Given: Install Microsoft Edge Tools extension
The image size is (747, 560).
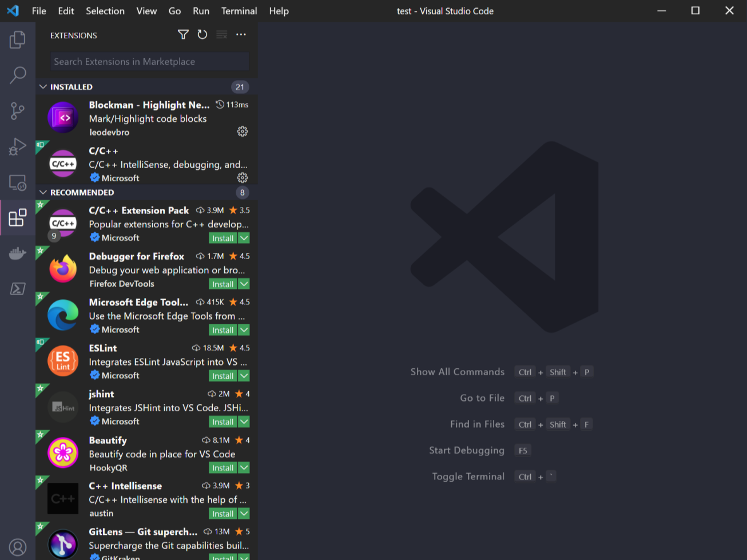Looking at the screenshot, I should 223,330.
